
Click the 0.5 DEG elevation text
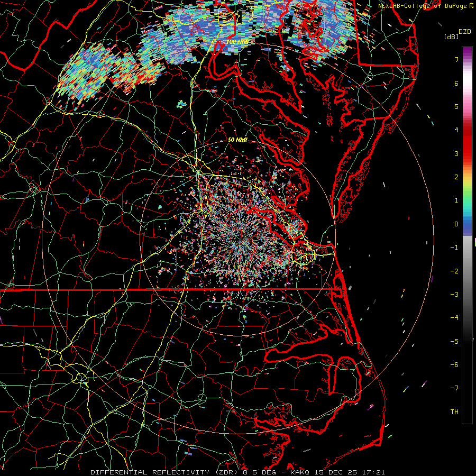click(x=260, y=472)
